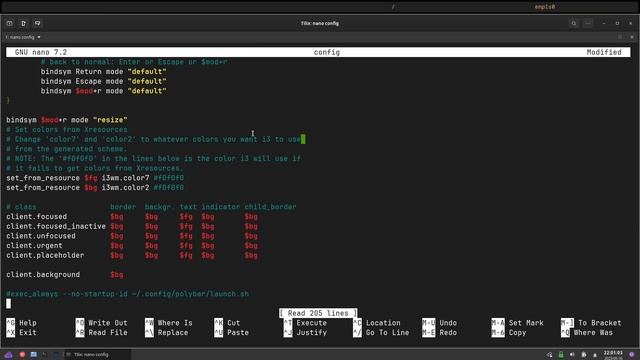Close the terminal pane via its title bar x

click(632, 37)
